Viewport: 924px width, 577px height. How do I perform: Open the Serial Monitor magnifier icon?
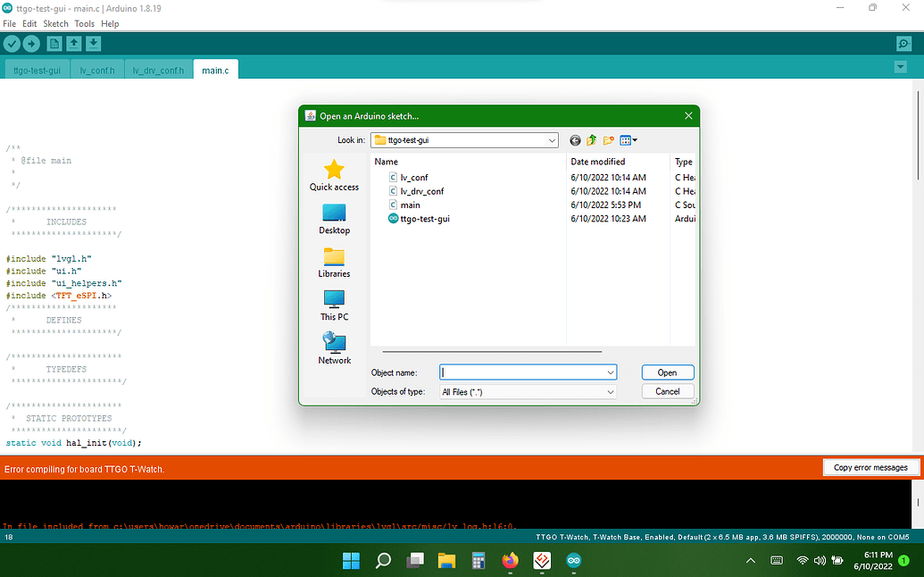pyautogui.click(x=903, y=44)
